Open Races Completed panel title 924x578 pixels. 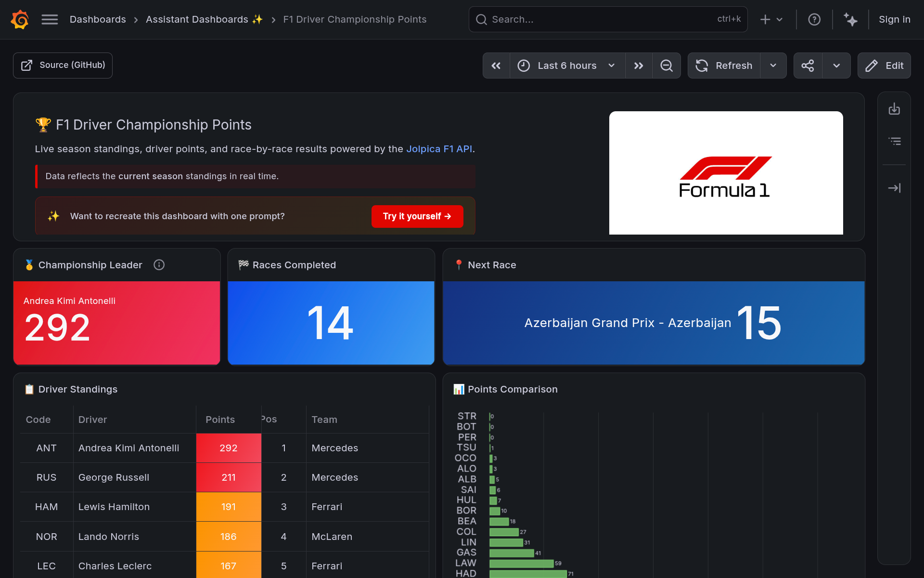(x=294, y=265)
